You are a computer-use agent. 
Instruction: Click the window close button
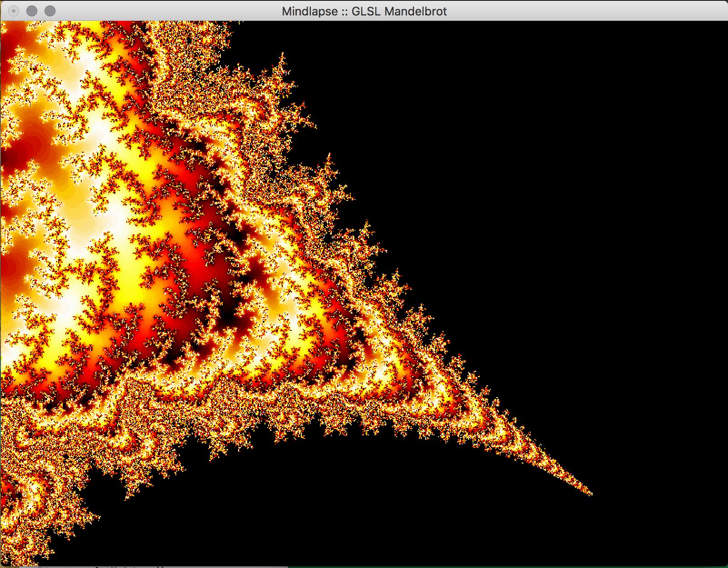point(14,11)
